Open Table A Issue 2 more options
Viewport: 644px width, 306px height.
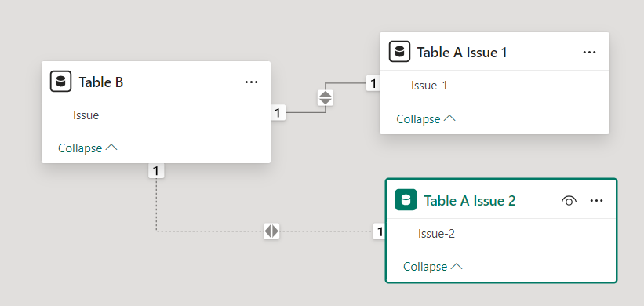596,200
